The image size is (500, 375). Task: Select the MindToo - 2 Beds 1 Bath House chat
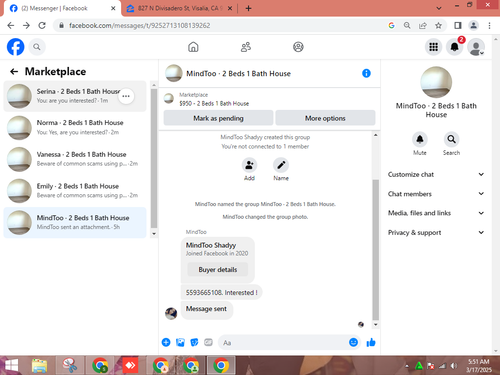pos(75,222)
